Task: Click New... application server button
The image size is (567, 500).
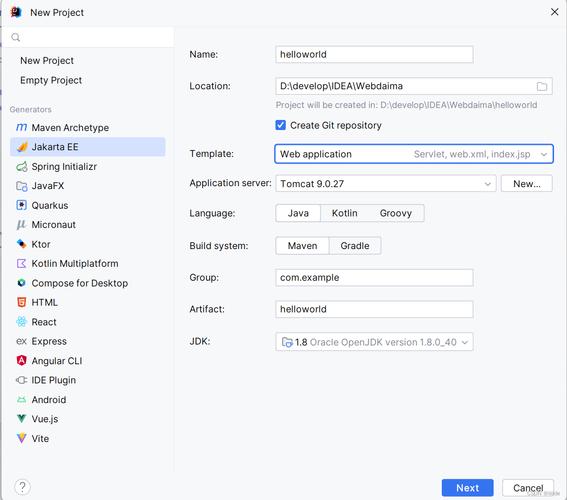Action: click(x=527, y=184)
